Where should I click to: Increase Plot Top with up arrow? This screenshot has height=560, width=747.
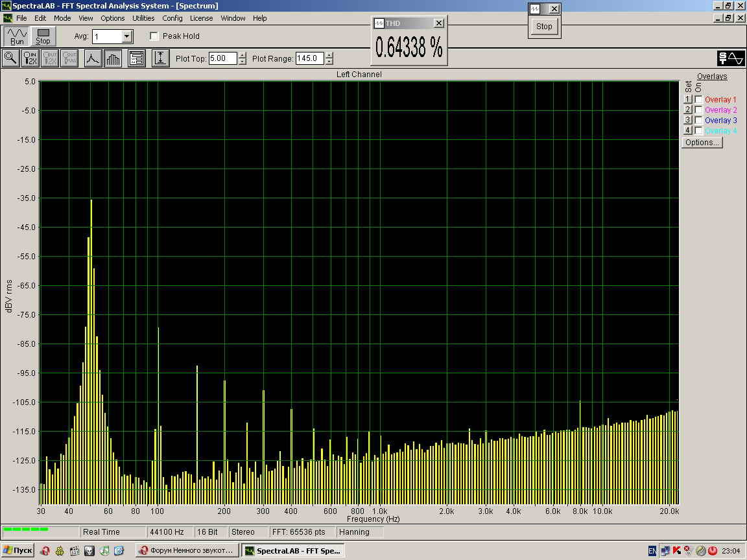coord(243,55)
